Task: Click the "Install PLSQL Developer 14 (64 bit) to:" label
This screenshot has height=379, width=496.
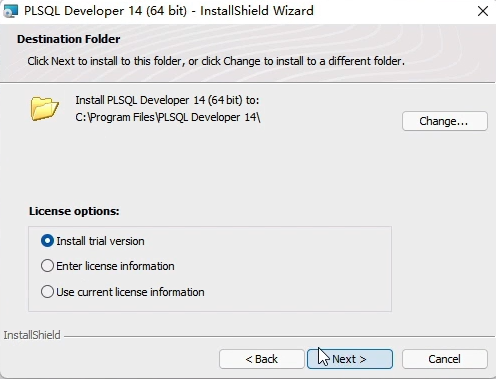Action: point(167,100)
